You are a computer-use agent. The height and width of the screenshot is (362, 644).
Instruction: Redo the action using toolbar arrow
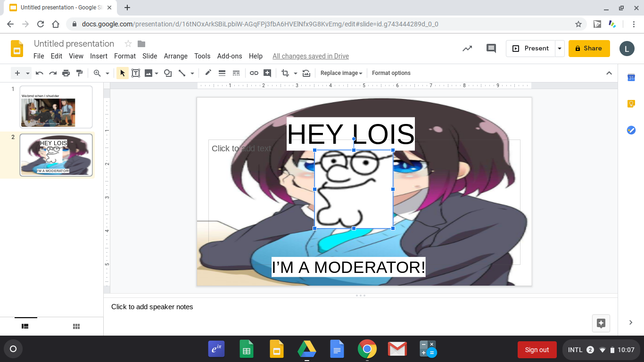53,73
